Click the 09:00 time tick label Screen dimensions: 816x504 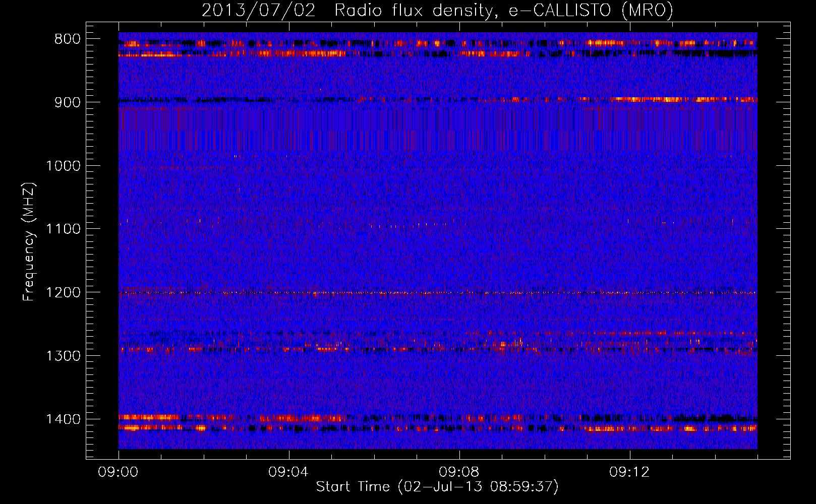coord(119,472)
